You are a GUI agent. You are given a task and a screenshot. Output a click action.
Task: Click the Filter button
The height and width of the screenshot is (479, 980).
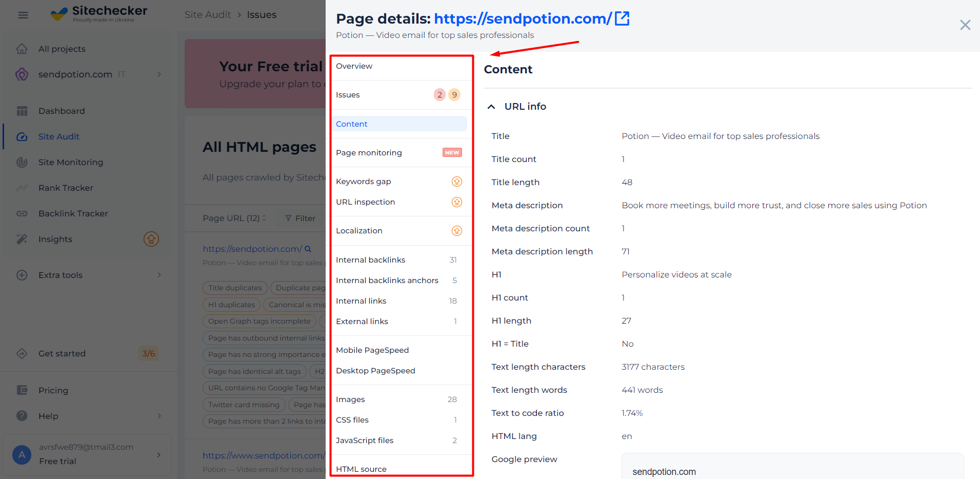tap(300, 218)
